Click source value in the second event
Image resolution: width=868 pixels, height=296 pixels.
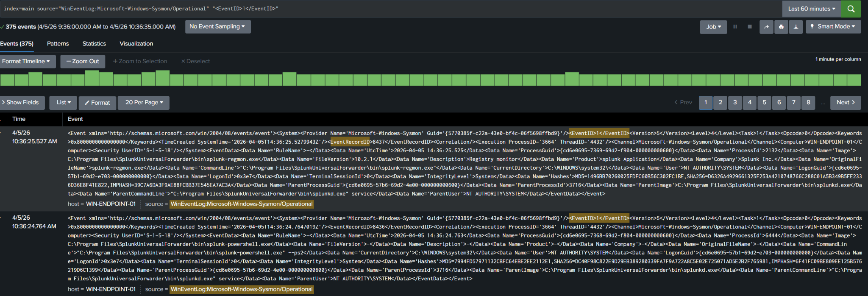pyautogui.click(x=242, y=289)
